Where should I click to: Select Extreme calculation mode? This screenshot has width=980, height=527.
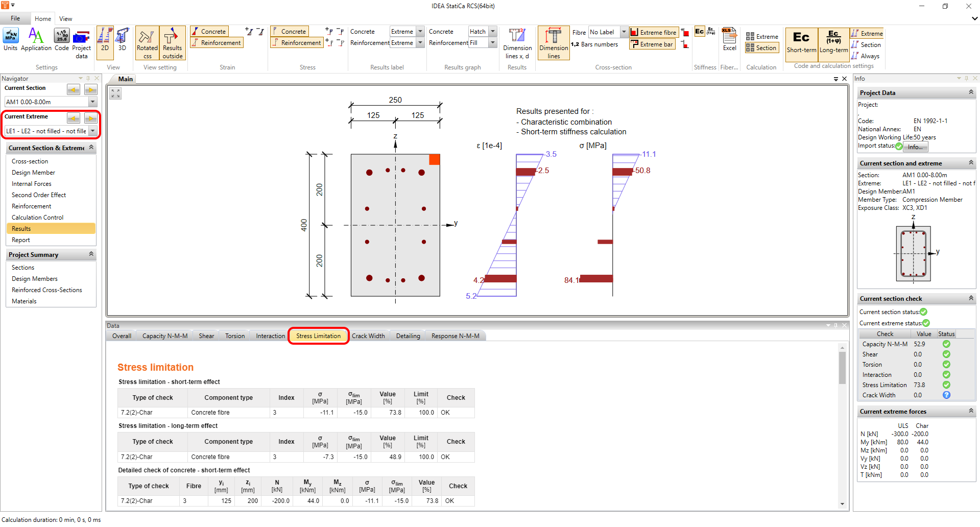point(762,37)
